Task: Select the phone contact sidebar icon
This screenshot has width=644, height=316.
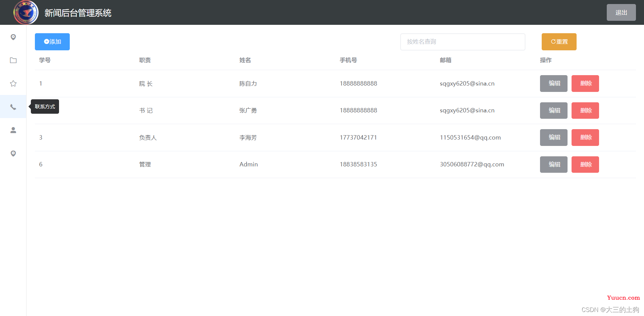Action: point(13,107)
